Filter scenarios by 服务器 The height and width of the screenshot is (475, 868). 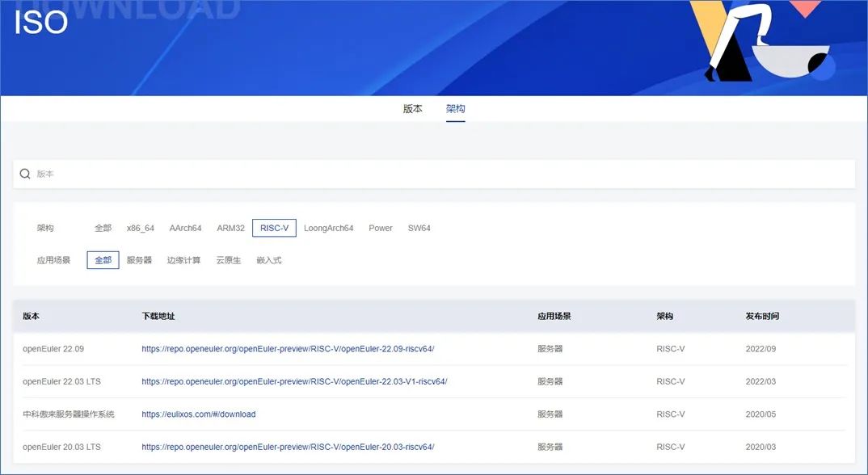(x=139, y=259)
